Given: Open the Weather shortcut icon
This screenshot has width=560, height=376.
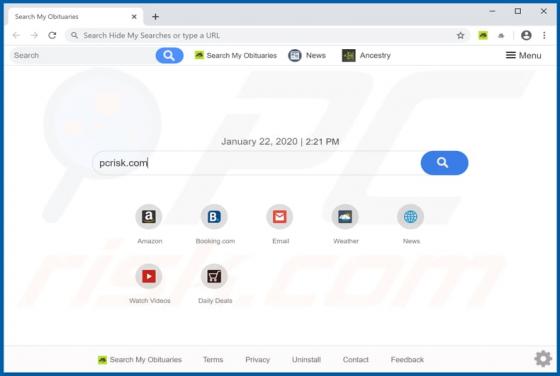Looking at the screenshot, I should coord(345,216).
